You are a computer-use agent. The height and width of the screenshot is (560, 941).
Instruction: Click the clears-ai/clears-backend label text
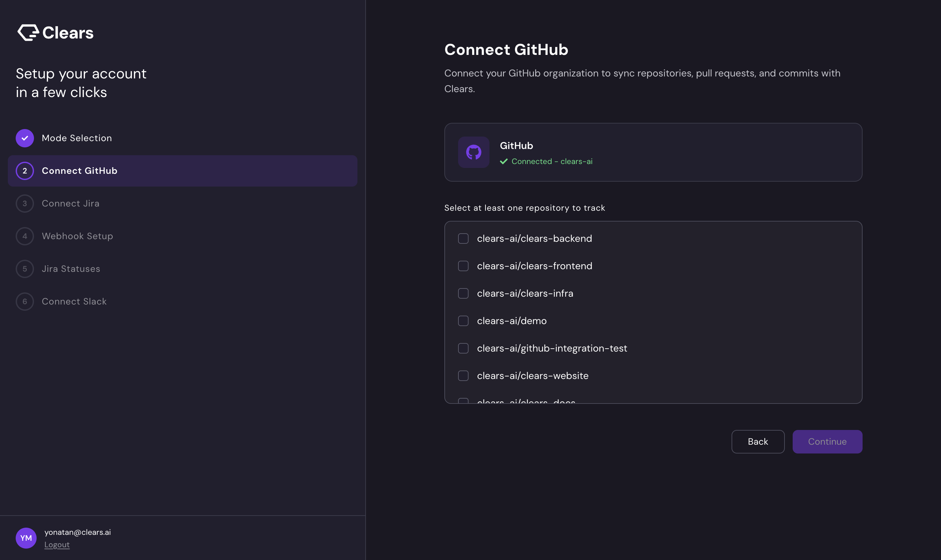(x=535, y=239)
